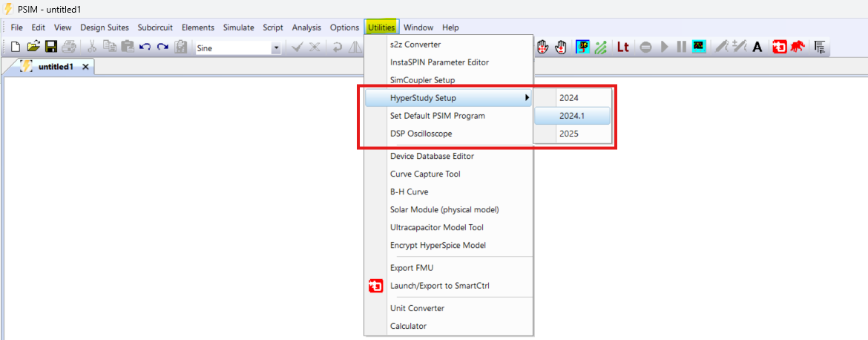Select 2024.1 in HyperStudy submenu

[x=573, y=116]
